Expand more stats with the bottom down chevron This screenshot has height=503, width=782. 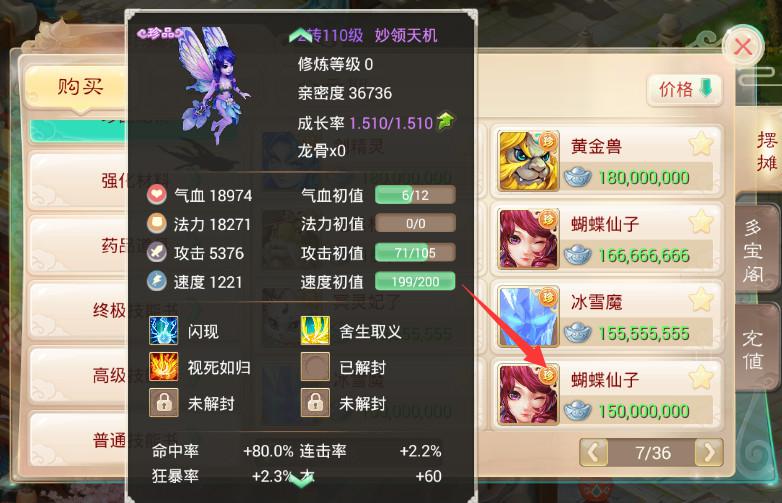pos(301,481)
